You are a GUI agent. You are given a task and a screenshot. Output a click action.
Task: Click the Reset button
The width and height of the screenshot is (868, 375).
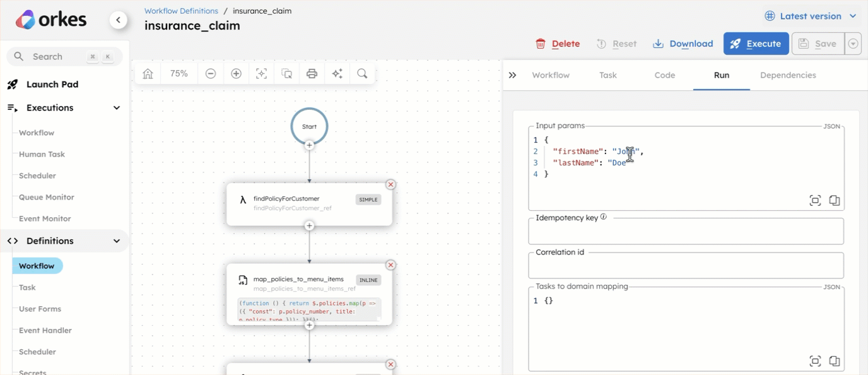coord(616,44)
